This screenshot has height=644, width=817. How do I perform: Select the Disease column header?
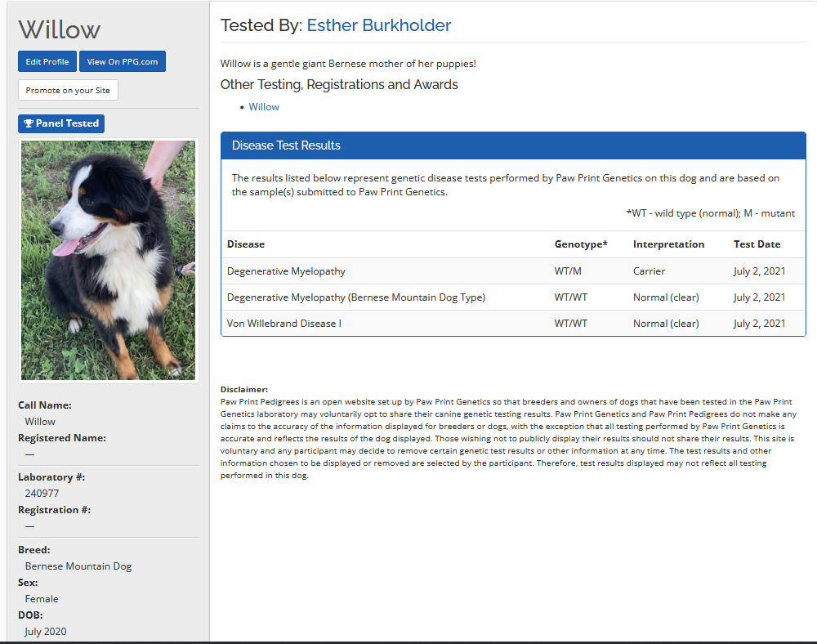246,244
